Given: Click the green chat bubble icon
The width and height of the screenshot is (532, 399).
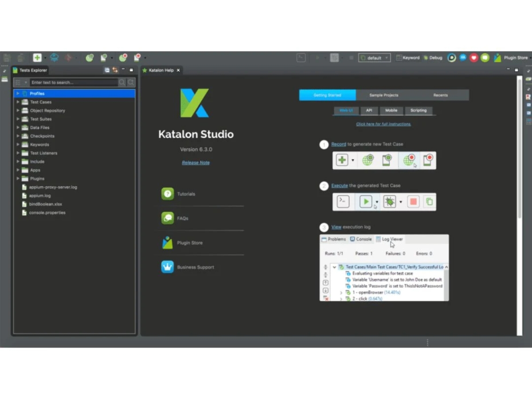Looking at the screenshot, I should pyautogui.click(x=485, y=58).
